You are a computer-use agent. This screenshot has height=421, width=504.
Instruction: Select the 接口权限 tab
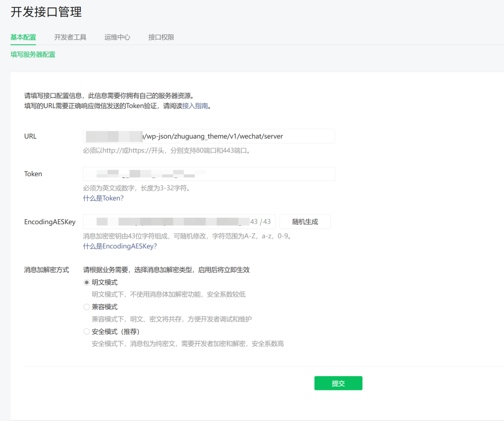click(161, 37)
